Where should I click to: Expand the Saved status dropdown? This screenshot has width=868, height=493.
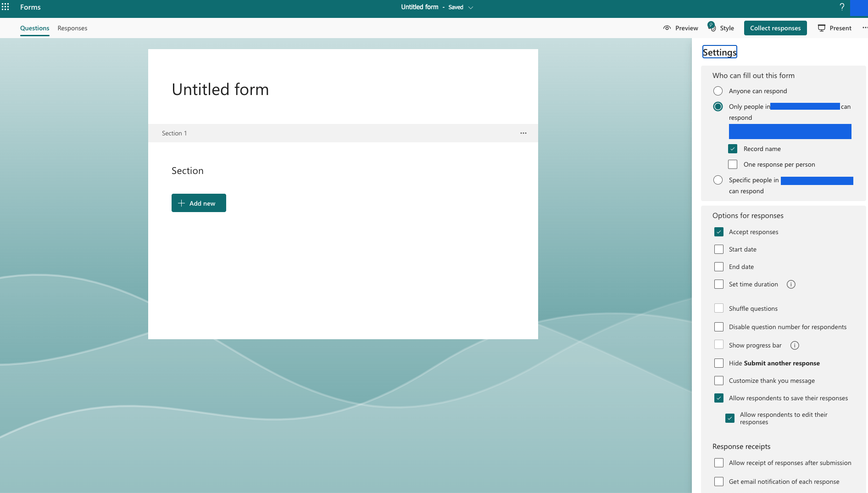click(x=470, y=7)
